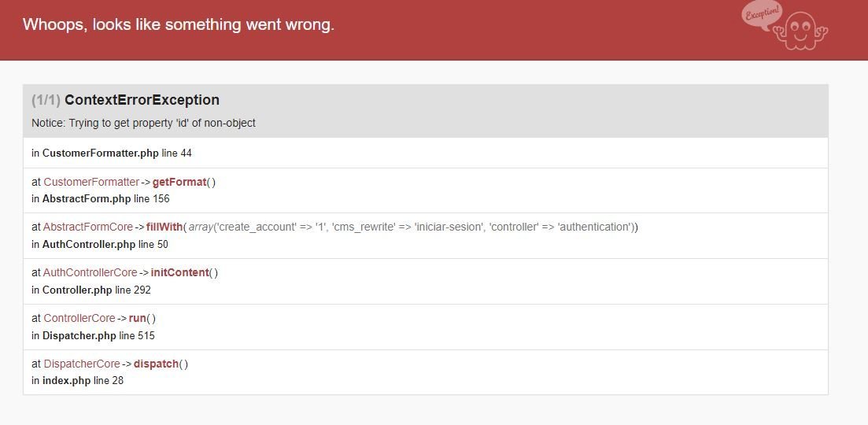Click the initContent method name
Viewport: 868px width, 425px height.
point(179,272)
